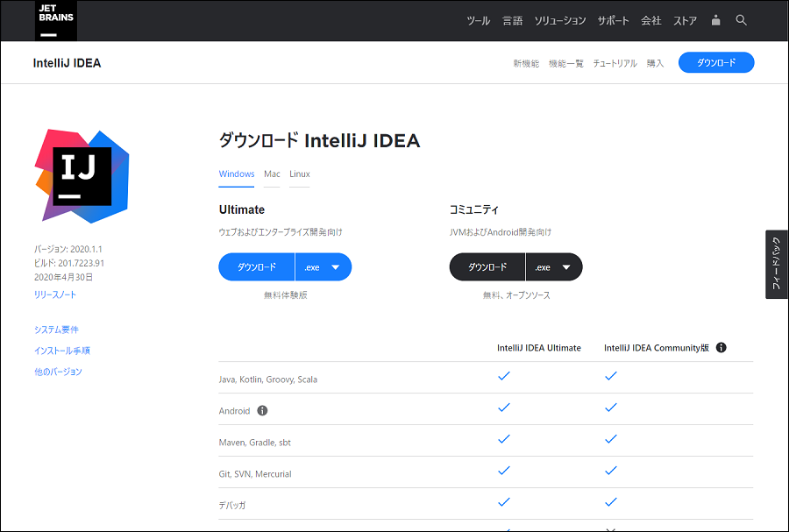Open the フィードバック side tab

pyautogui.click(x=777, y=265)
